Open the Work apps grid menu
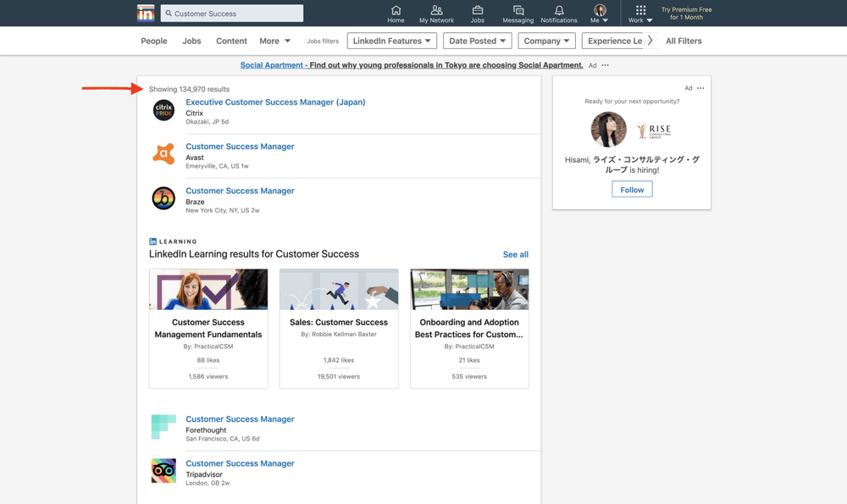 [640, 11]
